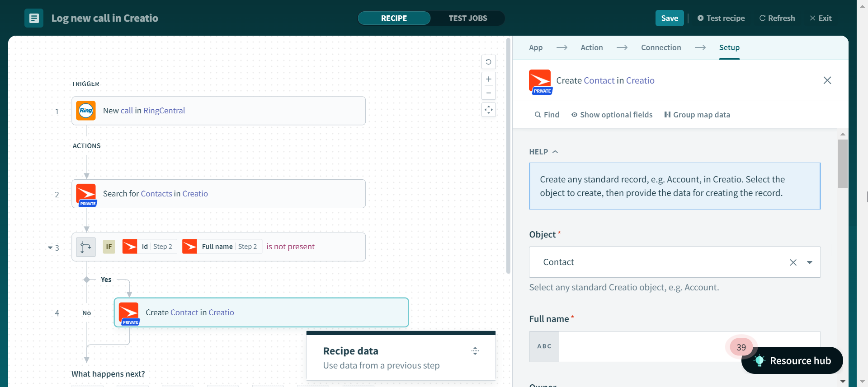Open the Object dropdown arrow
The height and width of the screenshot is (387, 868).
810,262
